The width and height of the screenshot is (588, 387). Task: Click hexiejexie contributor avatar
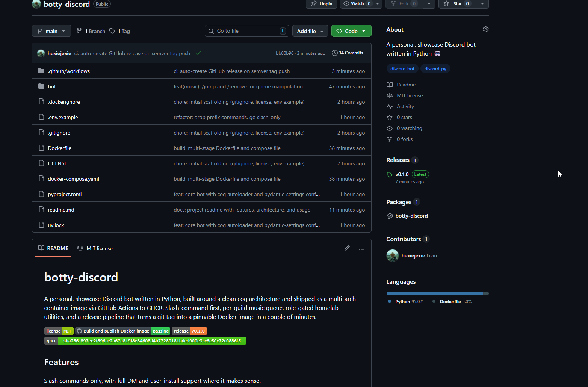(393, 255)
